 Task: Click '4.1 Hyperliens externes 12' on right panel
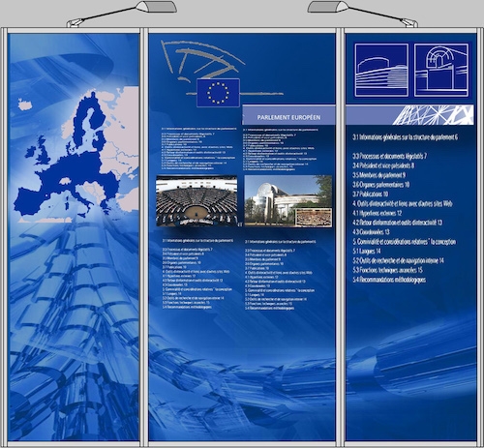click(x=377, y=213)
